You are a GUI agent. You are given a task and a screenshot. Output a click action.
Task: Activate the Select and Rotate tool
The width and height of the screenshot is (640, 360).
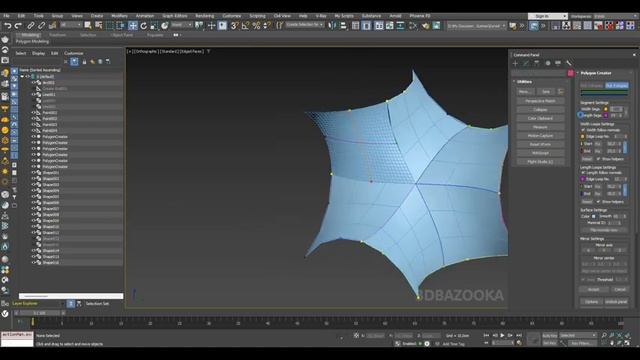[x=144, y=25]
